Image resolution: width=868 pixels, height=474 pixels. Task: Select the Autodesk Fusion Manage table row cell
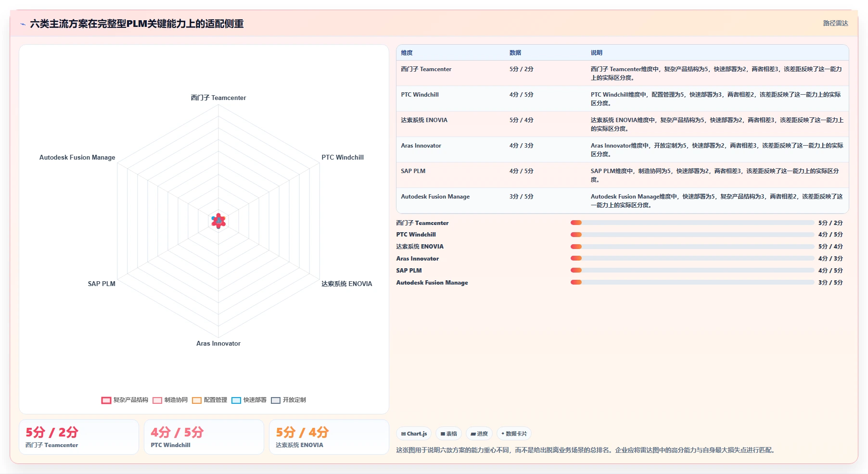tap(435, 197)
